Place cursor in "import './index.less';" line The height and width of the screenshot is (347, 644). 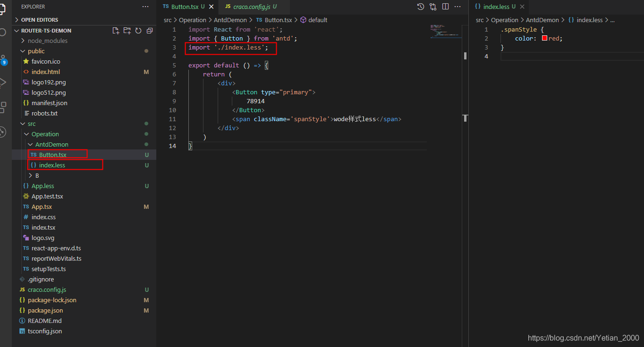click(x=228, y=48)
